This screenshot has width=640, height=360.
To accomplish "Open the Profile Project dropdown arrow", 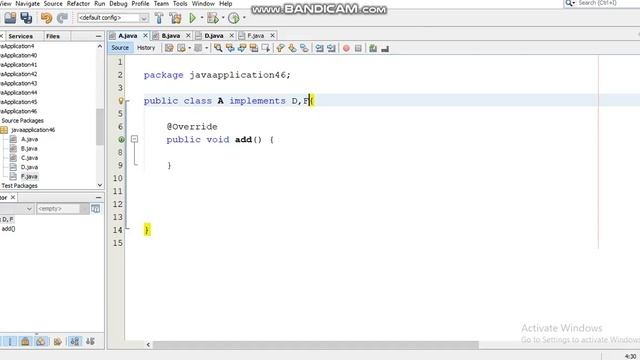I will [x=244, y=18].
